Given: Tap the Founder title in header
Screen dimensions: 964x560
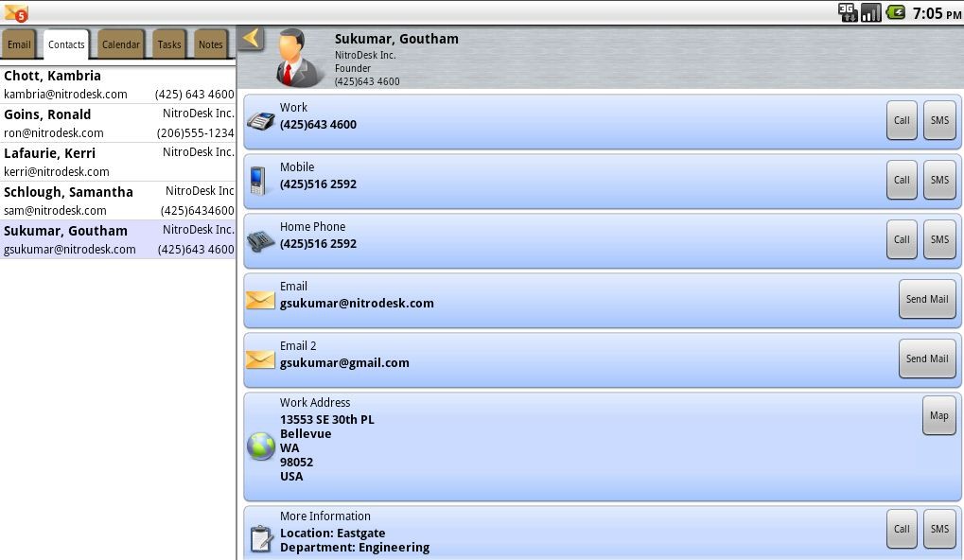Looking at the screenshot, I should pos(352,68).
